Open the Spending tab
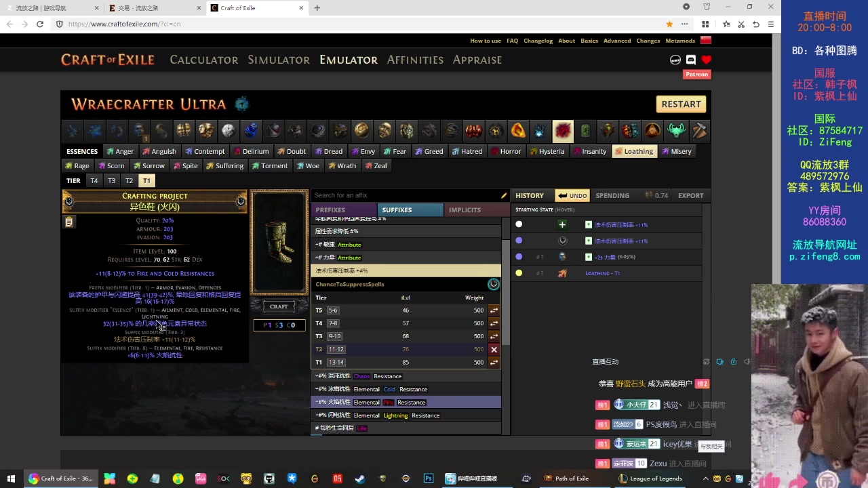868x488 pixels. [612, 195]
